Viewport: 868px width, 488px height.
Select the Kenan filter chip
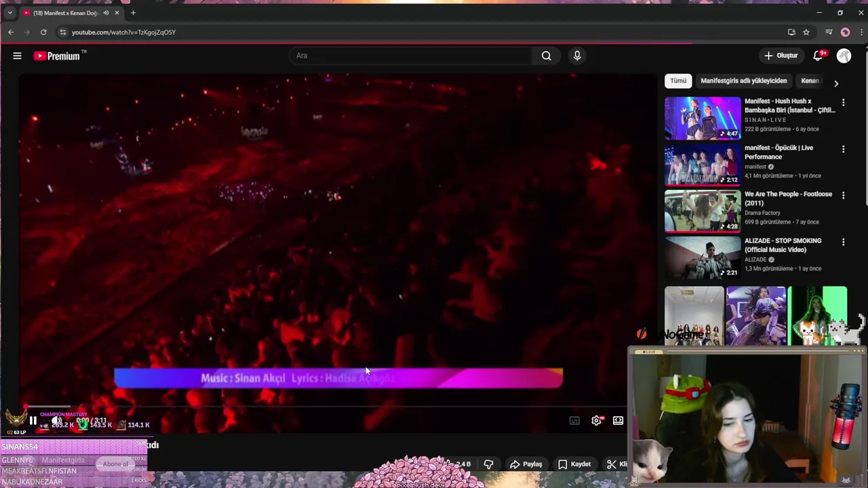pyautogui.click(x=810, y=81)
